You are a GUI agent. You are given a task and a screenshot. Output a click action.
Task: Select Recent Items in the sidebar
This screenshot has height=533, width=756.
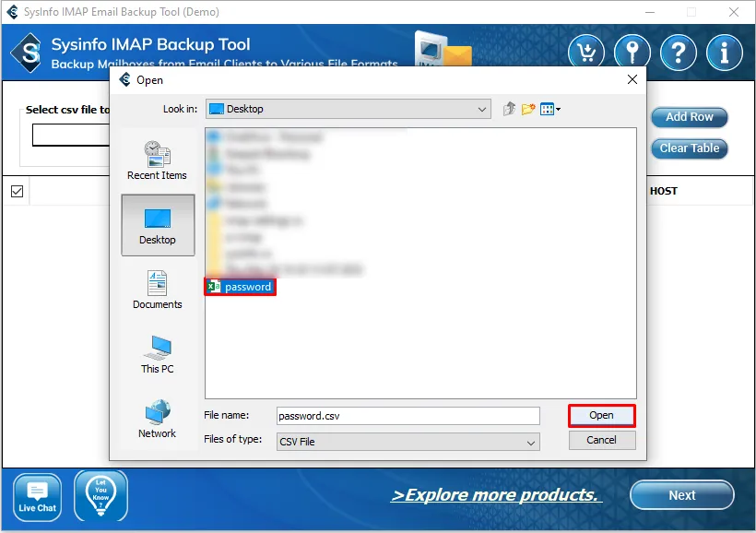coord(157,160)
